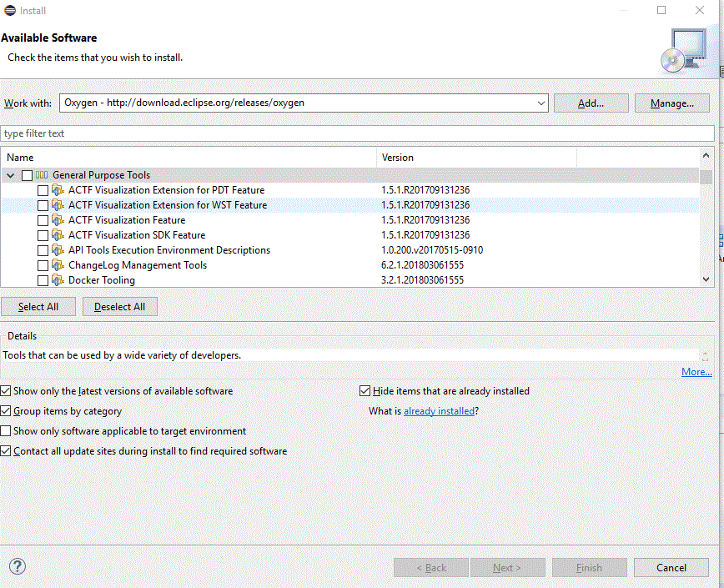Click the type filter text field
Viewport: 724px width, 588px height.
coord(357,133)
